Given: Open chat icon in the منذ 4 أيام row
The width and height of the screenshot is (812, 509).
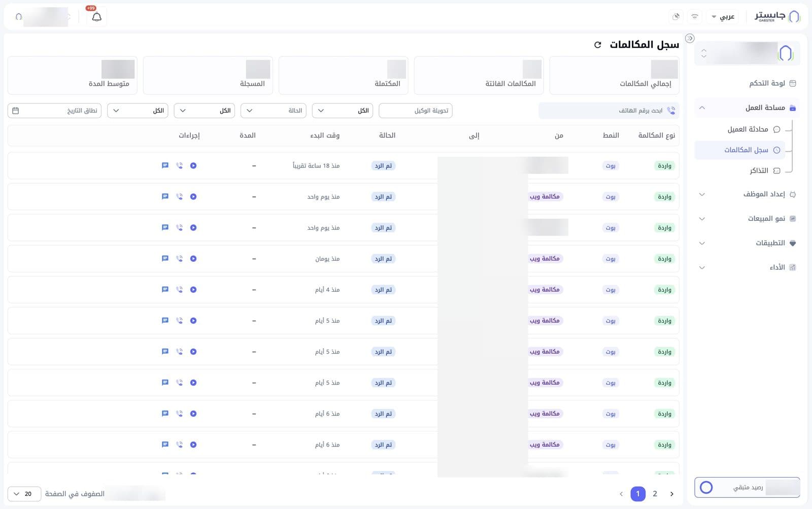Looking at the screenshot, I should click(x=165, y=289).
